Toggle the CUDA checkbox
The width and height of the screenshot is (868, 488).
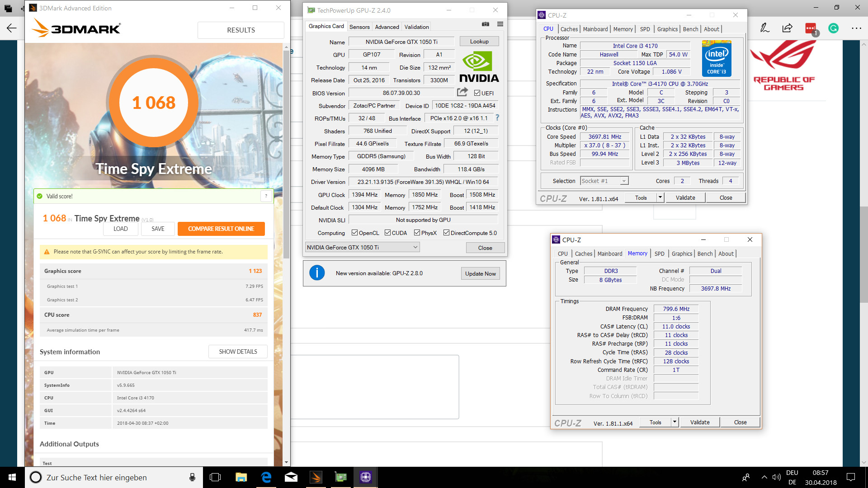[387, 233]
